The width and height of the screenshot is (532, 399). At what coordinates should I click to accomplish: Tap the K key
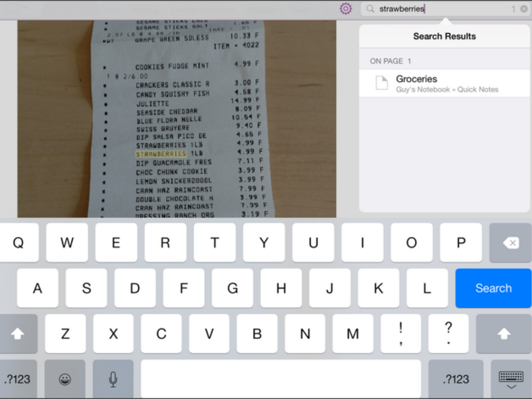point(379,288)
